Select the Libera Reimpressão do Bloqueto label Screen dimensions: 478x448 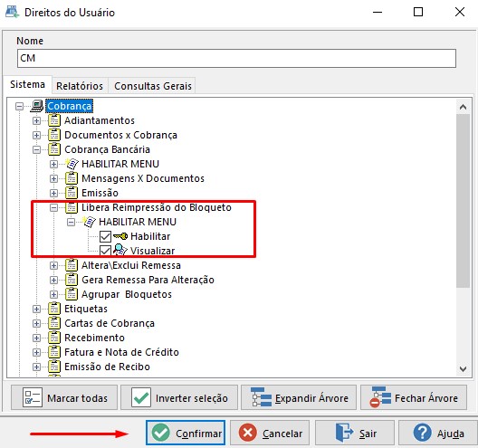pos(157,207)
